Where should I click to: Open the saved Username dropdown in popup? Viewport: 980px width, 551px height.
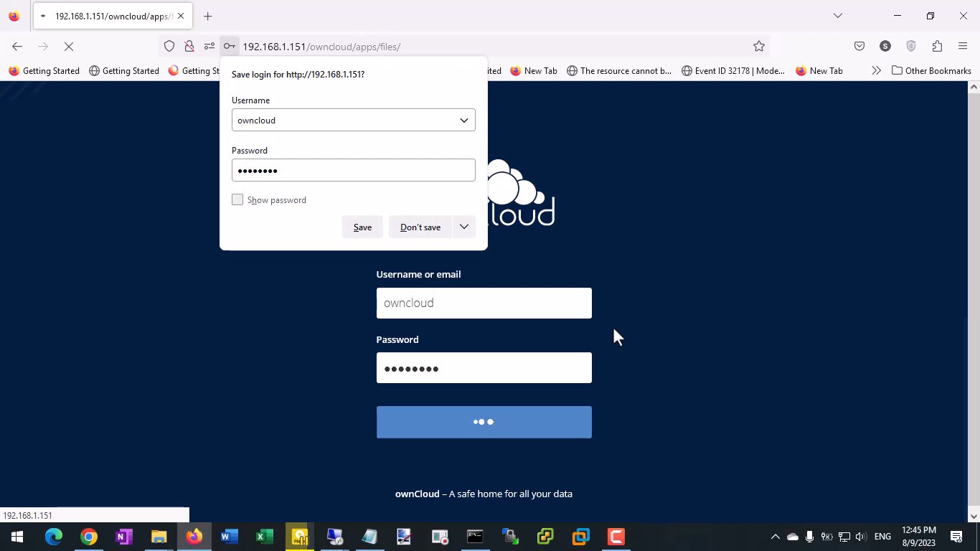[464, 121]
